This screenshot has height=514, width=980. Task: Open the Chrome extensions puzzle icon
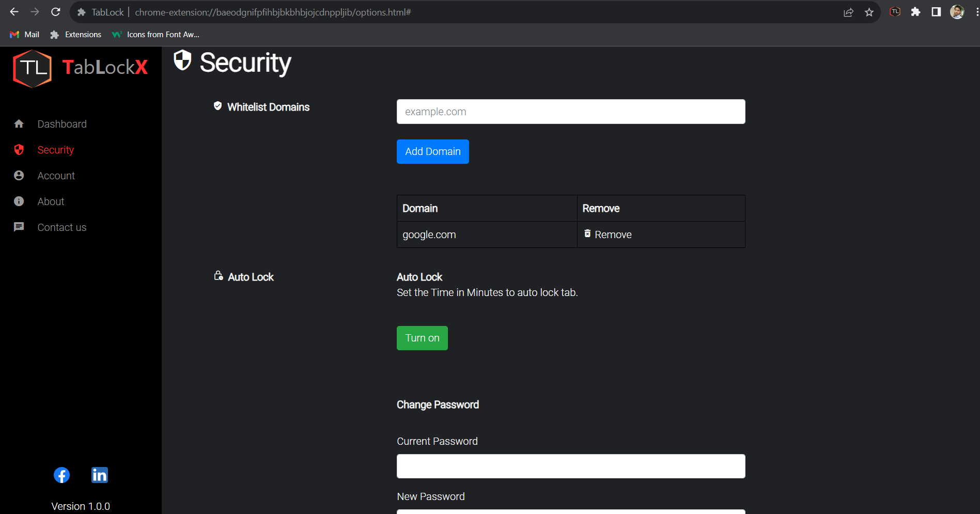pyautogui.click(x=915, y=11)
